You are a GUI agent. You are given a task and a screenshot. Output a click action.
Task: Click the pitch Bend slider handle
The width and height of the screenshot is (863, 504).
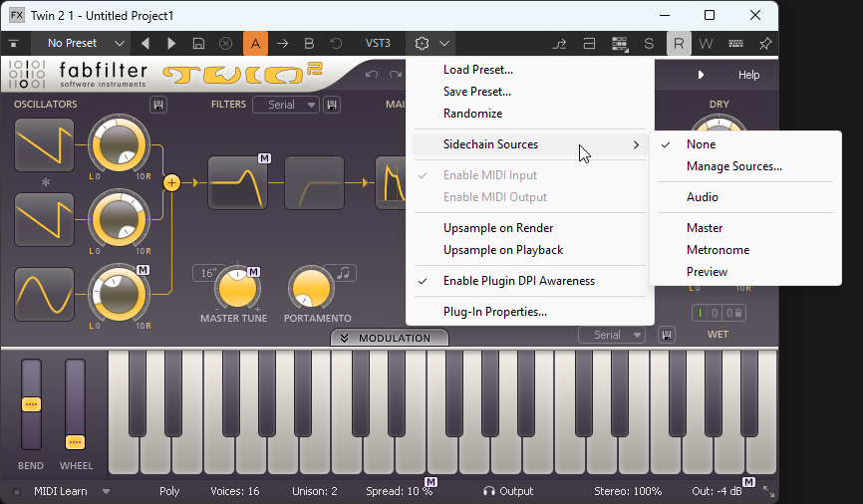click(x=31, y=404)
